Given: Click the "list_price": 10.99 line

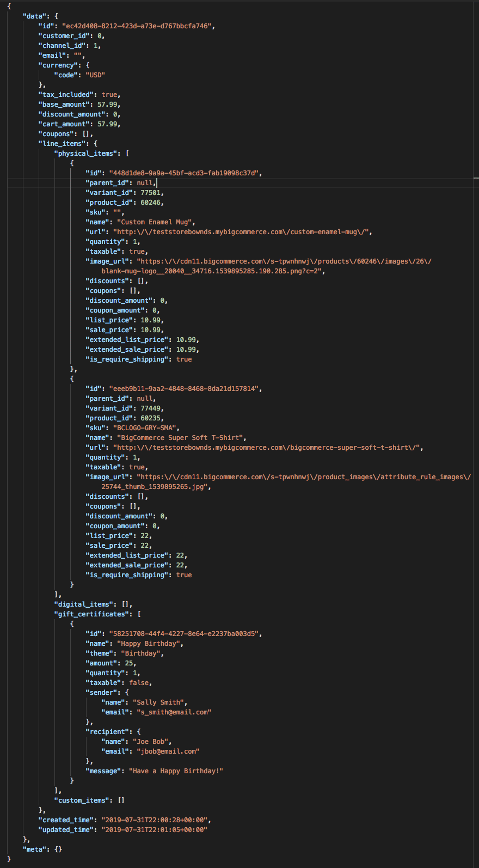Looking at the screenshot, I should 125,320.
